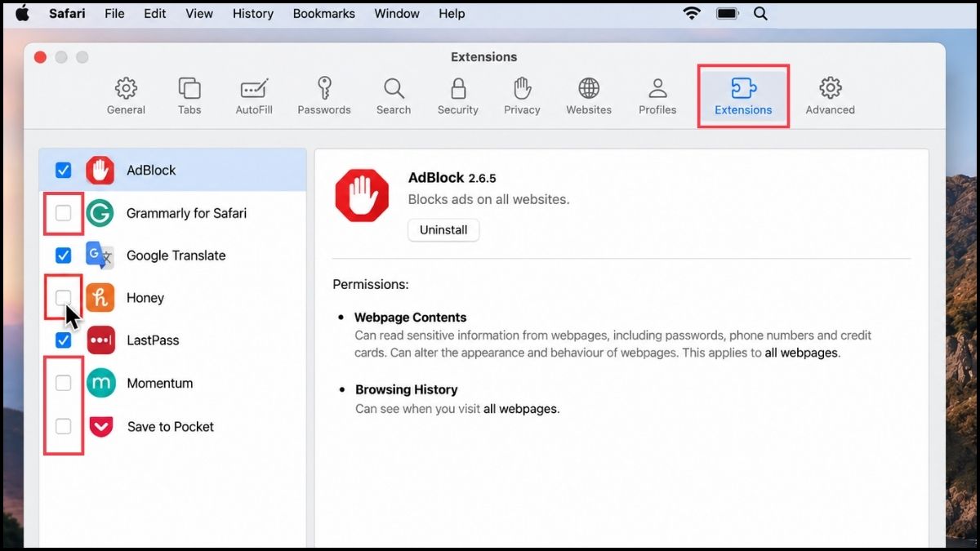This screenshot has height=551, width=980.
Task: Select the Grammarly for Safari label
Action: (x=186, y=213)
